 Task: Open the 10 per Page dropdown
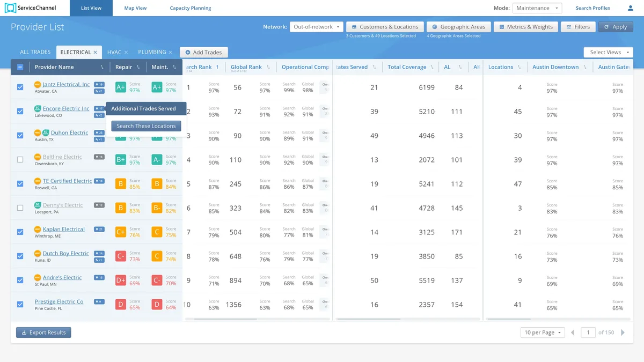pos(543,333)
